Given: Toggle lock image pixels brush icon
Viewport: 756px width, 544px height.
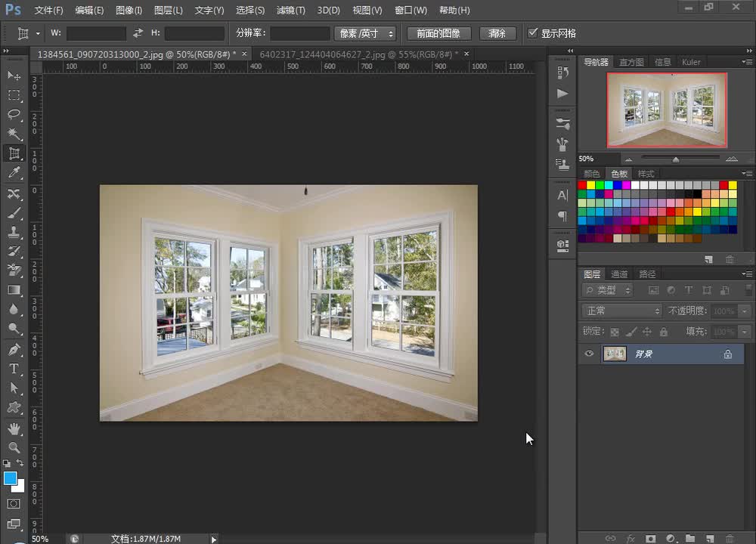Looking at the screenshot, I should 631,332.
